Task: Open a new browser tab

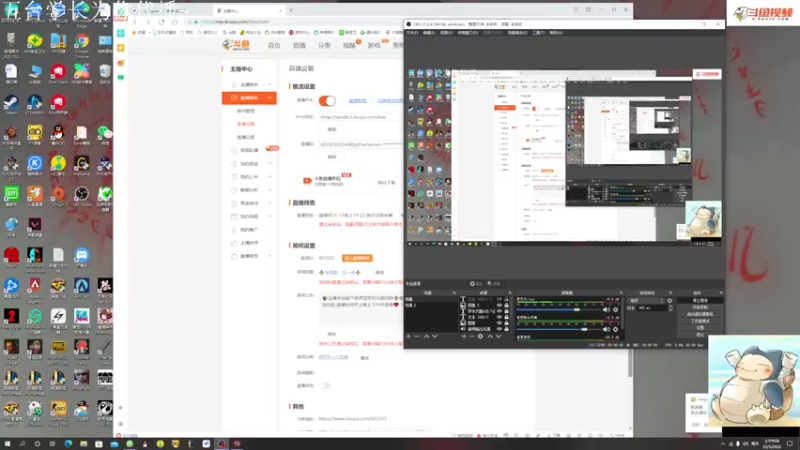Action: (x=291, y=10)
